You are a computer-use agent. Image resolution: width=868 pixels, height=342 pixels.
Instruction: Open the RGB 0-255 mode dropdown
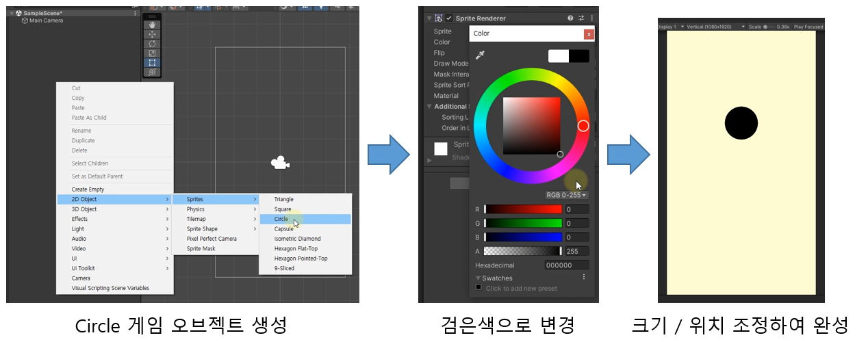click(x=567, y=195)
